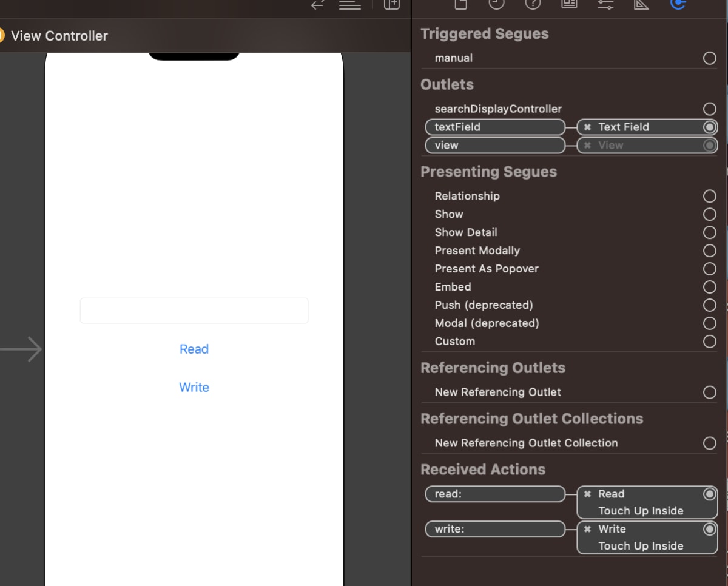Select the Connections inspector icon
Viewport: 728px width, 586px height.
(x=678, y=4)
